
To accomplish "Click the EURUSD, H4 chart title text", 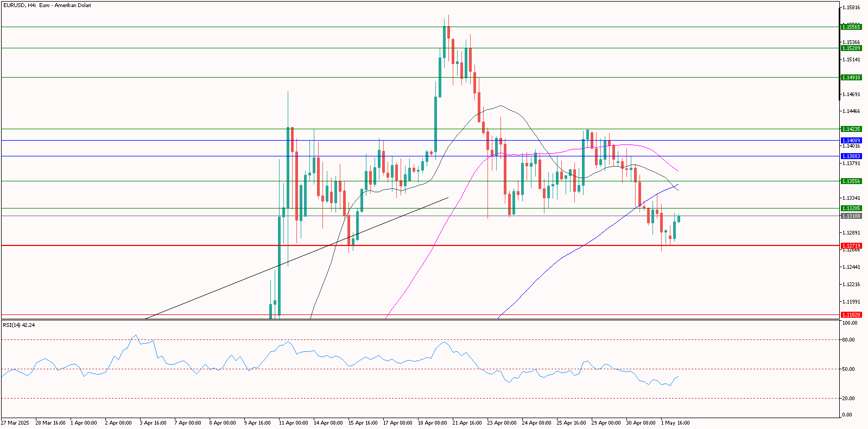I will (x=47, y=5).
